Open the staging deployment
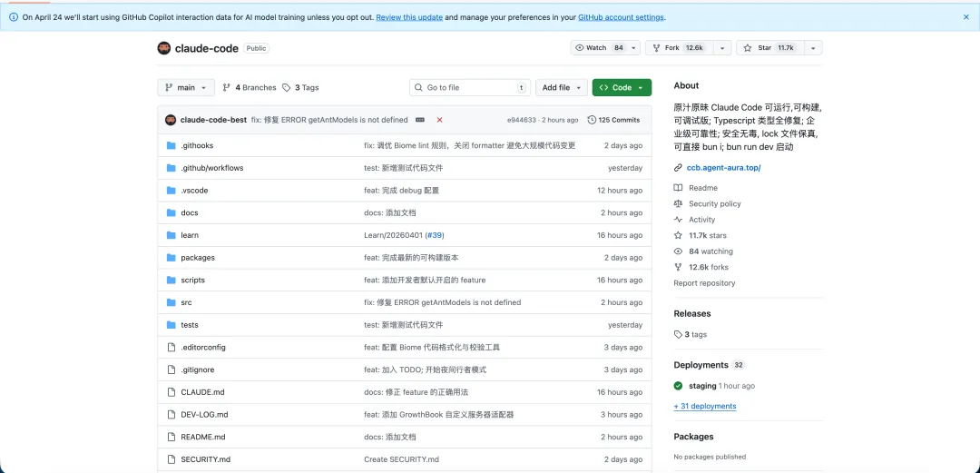Image resolution: width=980 pixels, height=473 pixels. click(701, 386)
